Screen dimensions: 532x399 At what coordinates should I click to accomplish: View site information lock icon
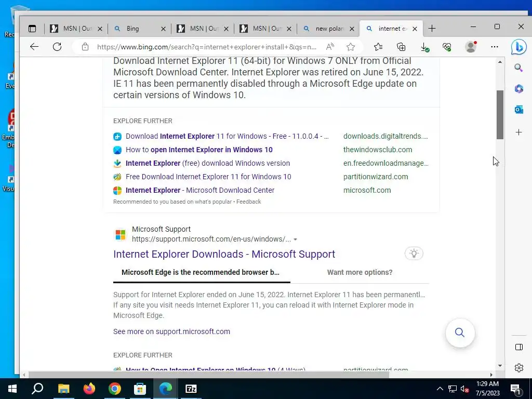[x=85, y=47]
